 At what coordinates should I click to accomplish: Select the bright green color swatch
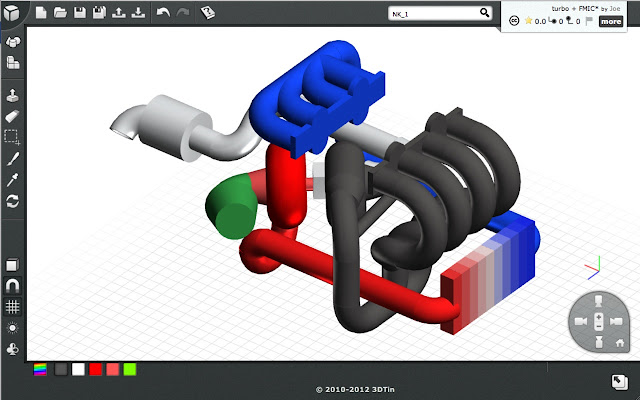129,370
